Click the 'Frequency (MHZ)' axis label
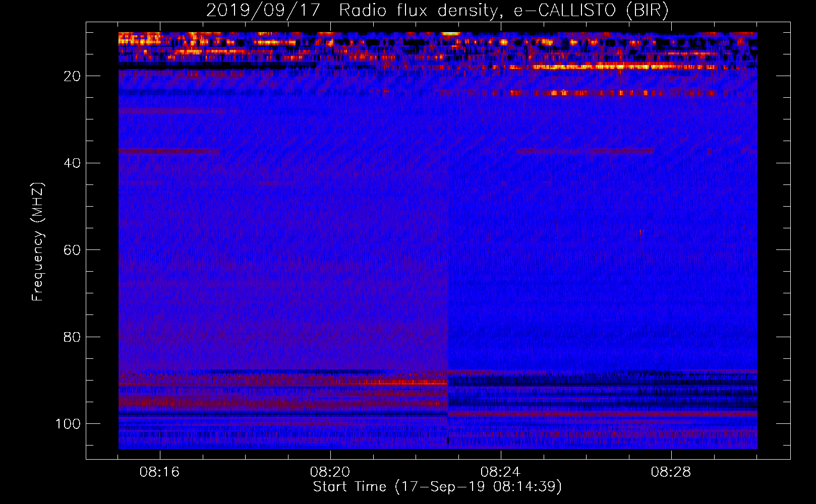816x504 pixels. point(38,242)
